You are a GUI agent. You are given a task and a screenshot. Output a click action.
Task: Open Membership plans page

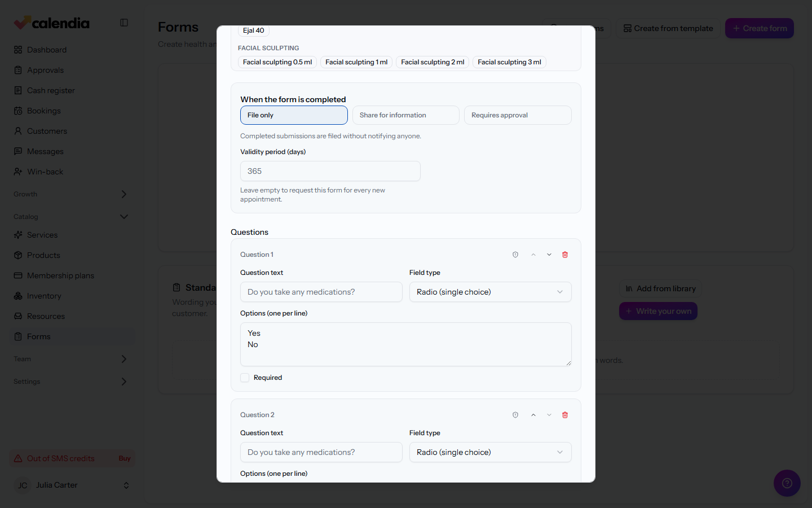72,275
